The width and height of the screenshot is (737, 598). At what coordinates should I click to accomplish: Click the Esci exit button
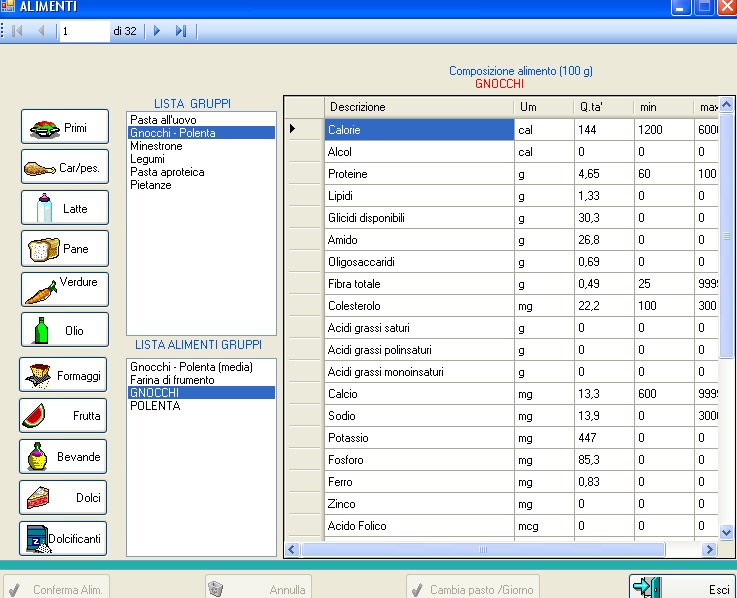point(683,587)
